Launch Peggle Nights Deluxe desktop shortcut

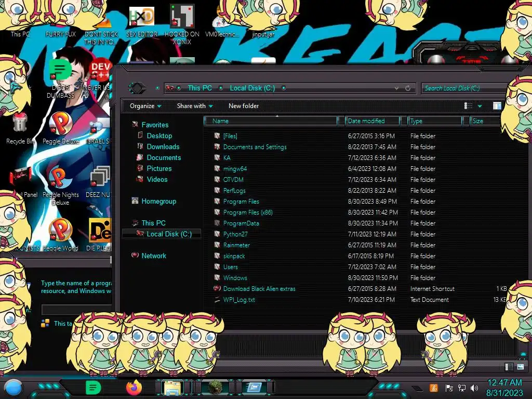tap(60, 186)
